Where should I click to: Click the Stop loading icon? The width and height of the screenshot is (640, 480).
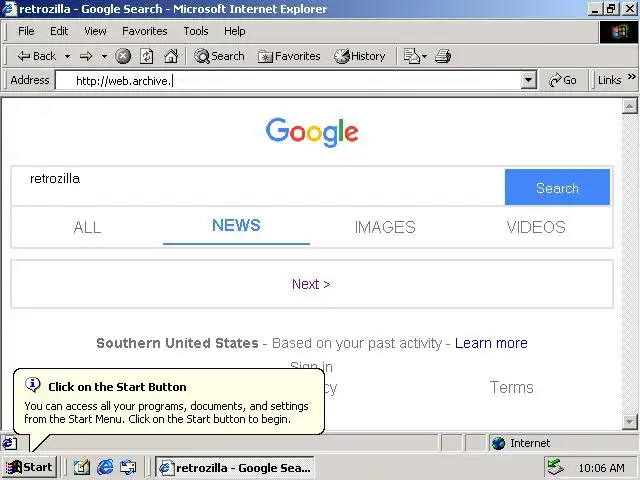[x=123, y=56]
